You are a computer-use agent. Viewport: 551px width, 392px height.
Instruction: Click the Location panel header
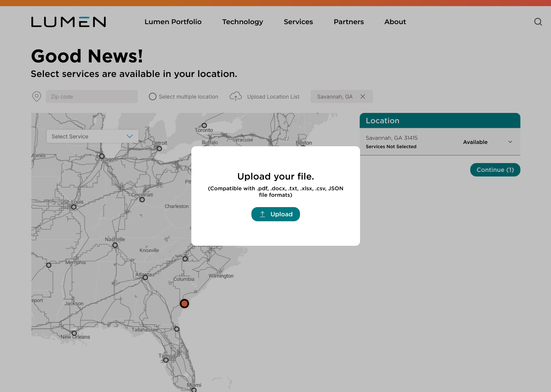tap(440, 121)
